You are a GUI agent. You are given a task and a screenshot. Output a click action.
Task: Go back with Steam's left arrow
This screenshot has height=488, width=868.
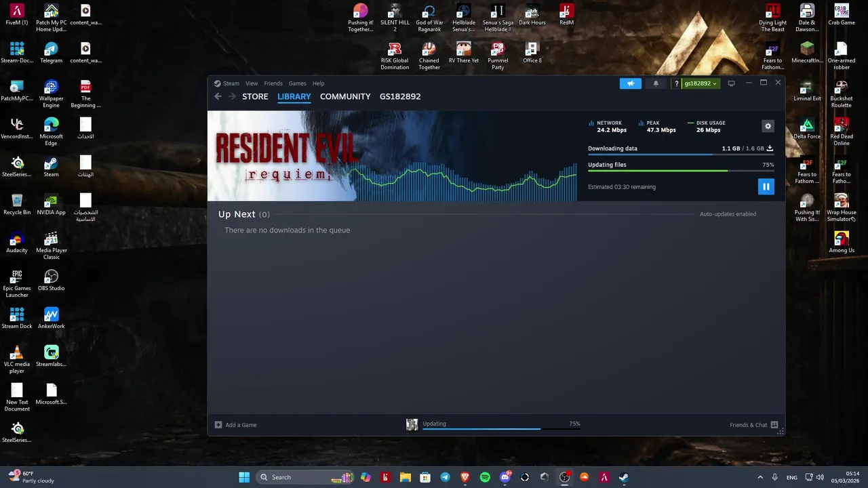[218, 96]
